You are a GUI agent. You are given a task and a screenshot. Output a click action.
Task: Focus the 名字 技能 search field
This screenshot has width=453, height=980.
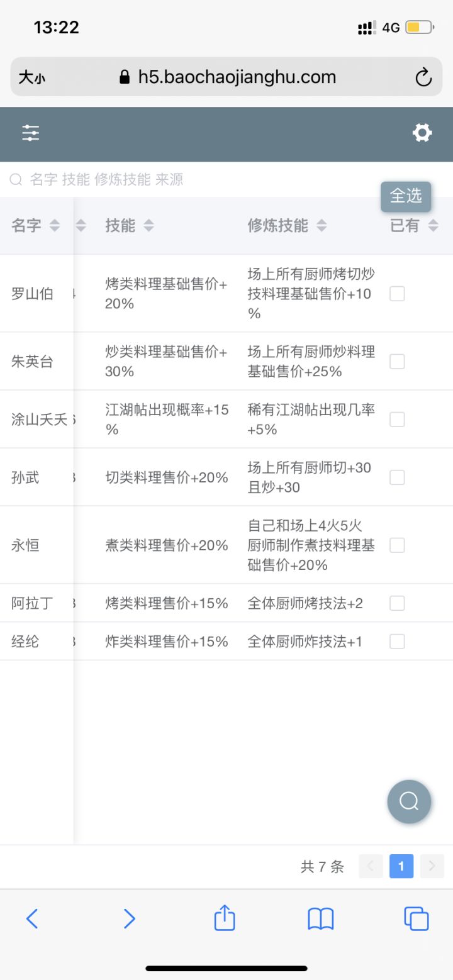click(189, 180)
